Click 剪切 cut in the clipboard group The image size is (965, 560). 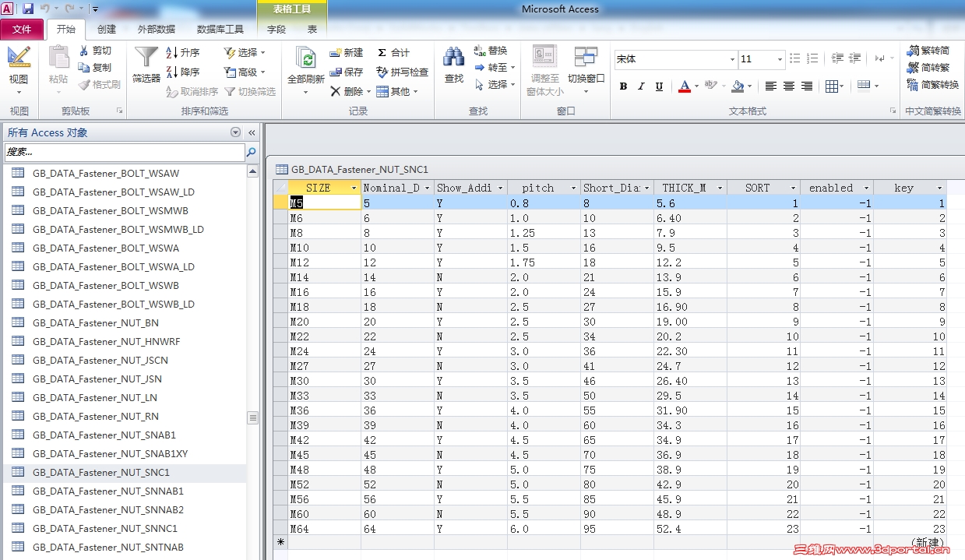point(95,51)
